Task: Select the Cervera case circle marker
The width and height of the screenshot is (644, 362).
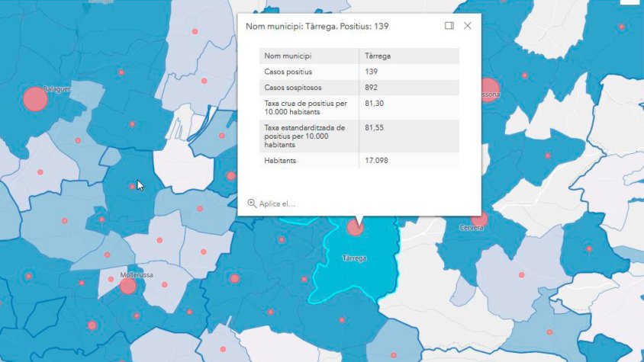Action: coord(480,219)
